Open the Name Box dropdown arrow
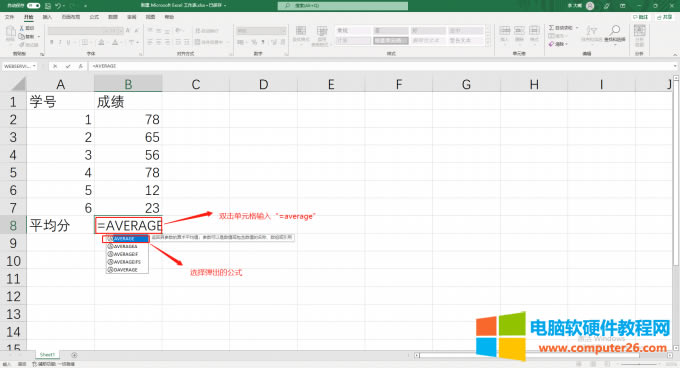680x368 pixels. (x=34, y=66)
